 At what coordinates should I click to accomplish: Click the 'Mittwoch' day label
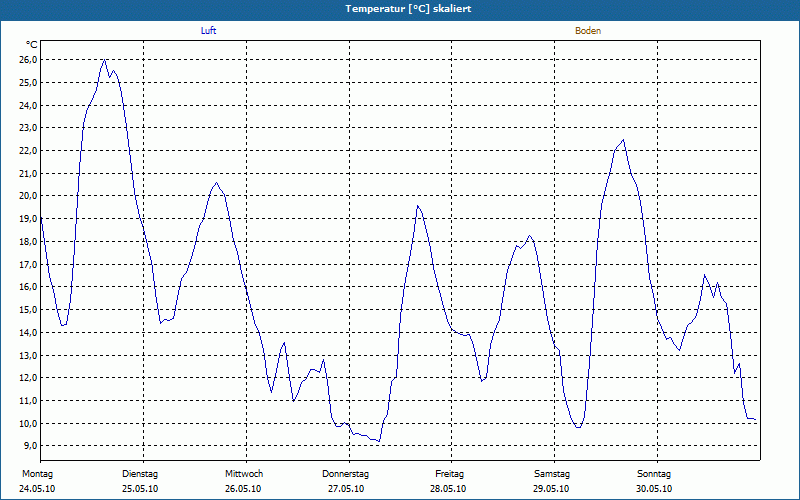click(244, 474)
